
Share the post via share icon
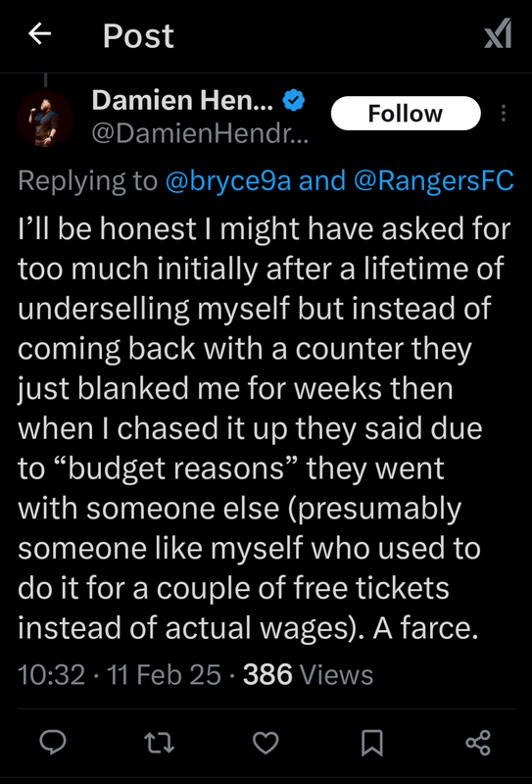[478, 743]
